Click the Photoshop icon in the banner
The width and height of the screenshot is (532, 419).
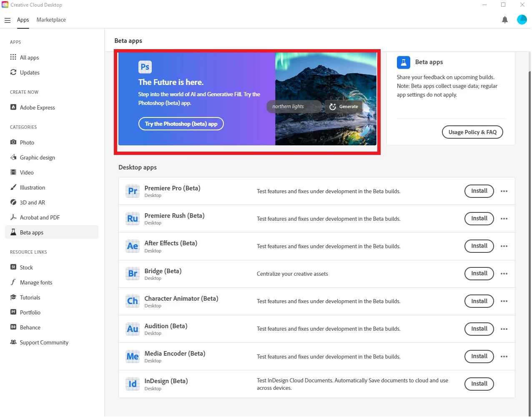tap(145, 67)
